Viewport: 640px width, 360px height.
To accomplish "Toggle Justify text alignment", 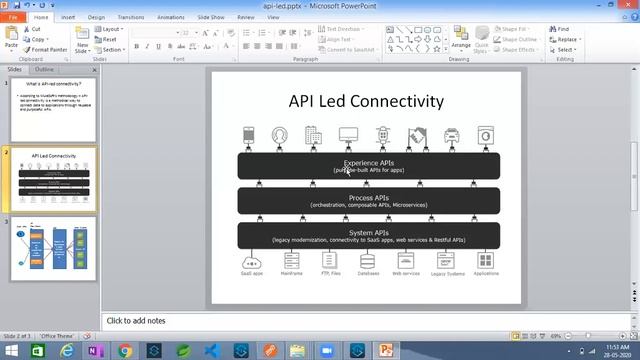I will [279, 47].
